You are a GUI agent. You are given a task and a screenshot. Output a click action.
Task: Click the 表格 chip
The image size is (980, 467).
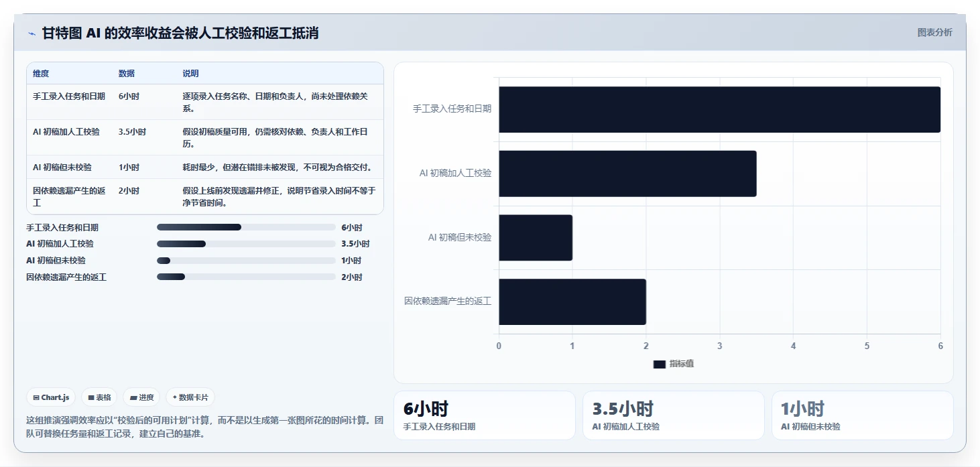coord(99,397)
